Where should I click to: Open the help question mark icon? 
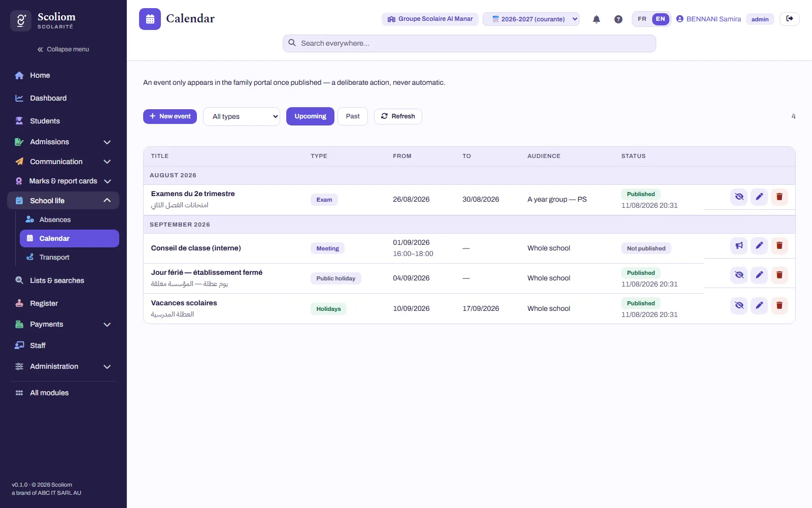coord(618,19)
